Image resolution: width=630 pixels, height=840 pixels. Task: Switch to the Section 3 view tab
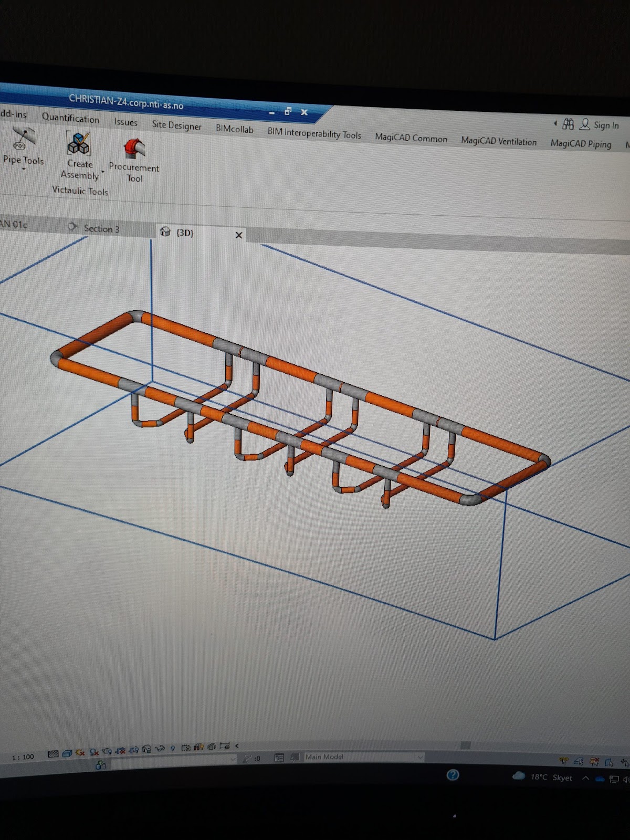tap(101, 228)
